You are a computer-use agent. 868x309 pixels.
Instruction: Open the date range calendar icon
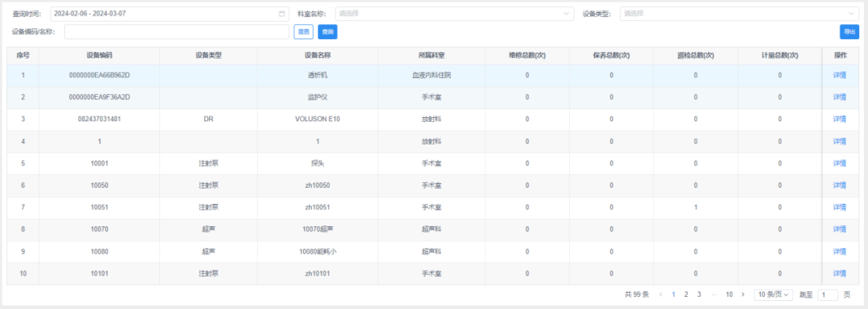[282, 14]
